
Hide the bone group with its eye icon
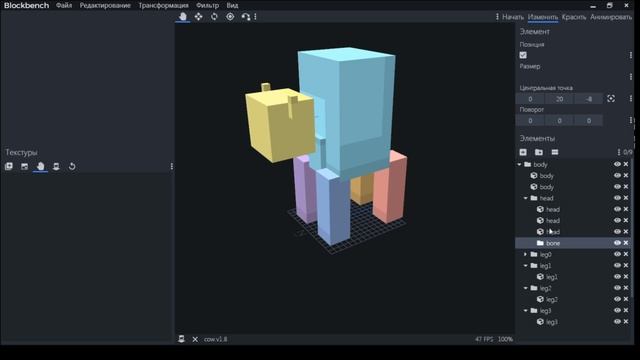point(617,243)
